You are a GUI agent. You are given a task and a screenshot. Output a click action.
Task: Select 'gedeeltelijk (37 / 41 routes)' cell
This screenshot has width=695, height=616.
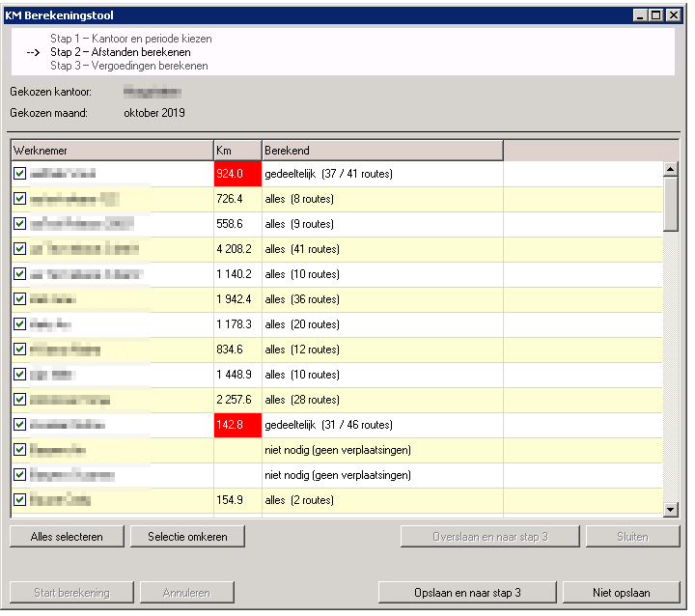(x=382, y=174)
